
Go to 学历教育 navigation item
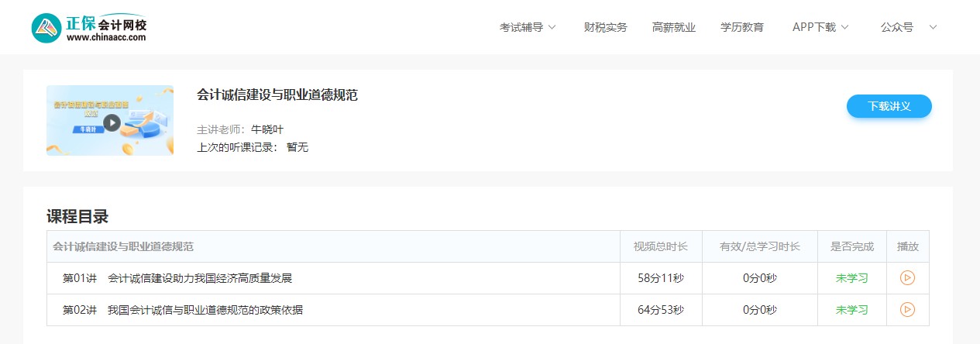tap(741, 27)
